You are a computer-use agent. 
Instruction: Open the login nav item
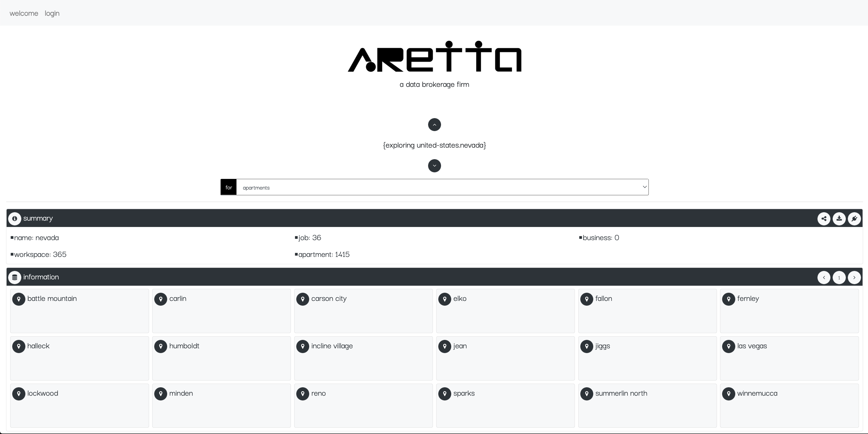point(52,13)
